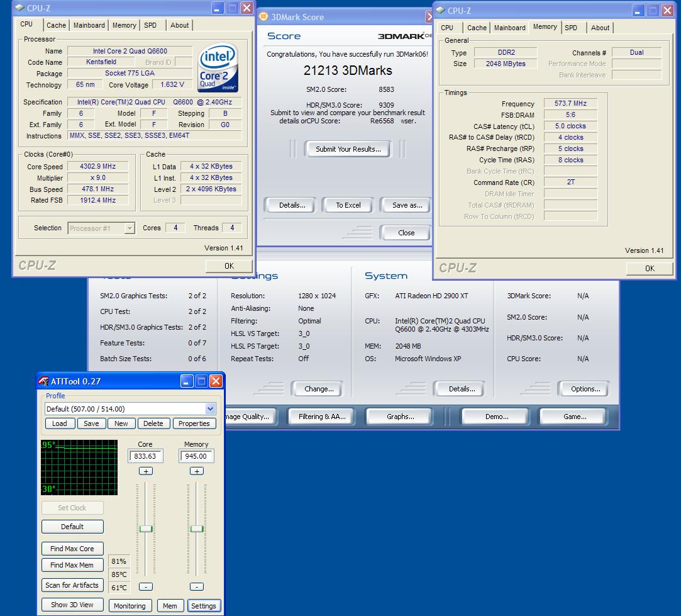Click the Memory clock value field 945.00
681x616 pixels.
(x=196, y=456)
